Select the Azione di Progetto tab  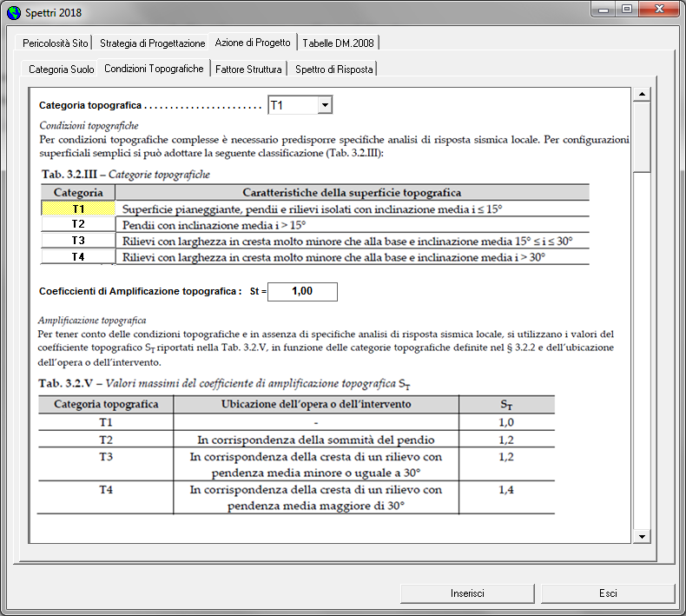click(253, 43)
